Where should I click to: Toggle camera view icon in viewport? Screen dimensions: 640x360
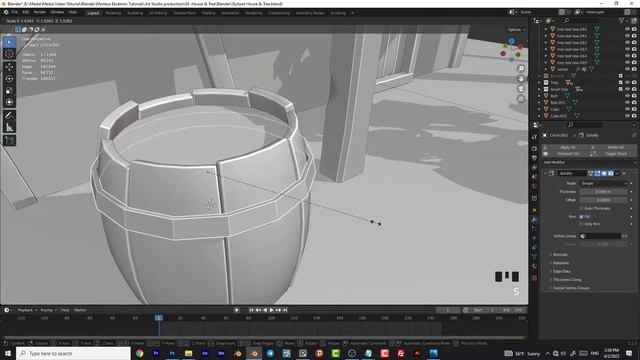click(521, 89)
